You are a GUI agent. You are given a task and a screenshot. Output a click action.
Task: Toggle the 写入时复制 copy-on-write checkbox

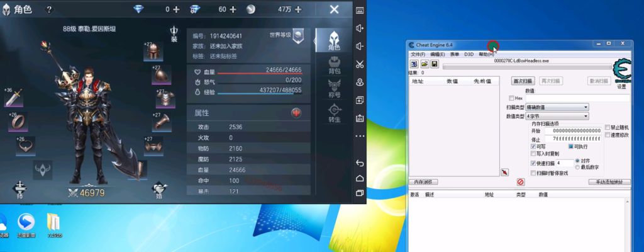[533, 153]
